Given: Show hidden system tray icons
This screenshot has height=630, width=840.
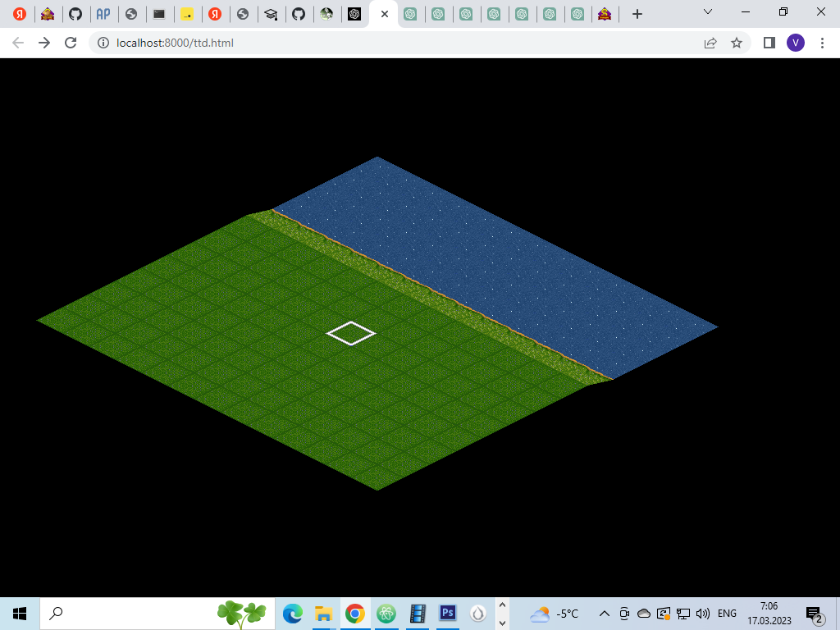Looking at the screenshot, I should click(x=605, y=614).
